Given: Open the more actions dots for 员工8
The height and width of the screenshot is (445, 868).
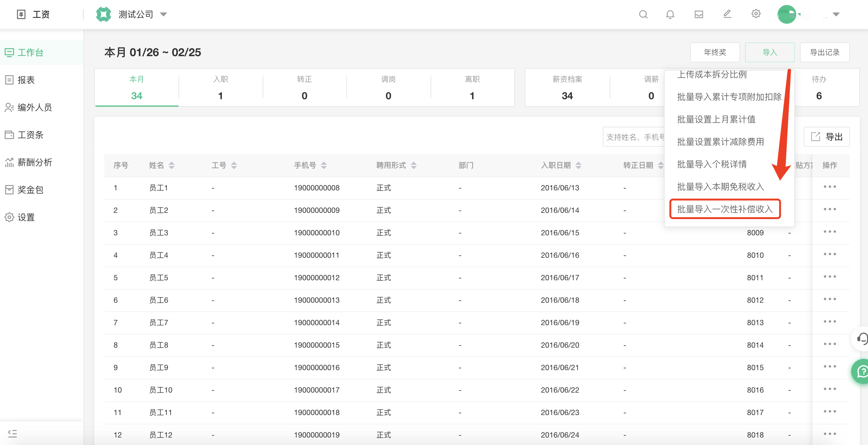Looking at the screenshot, I should 830,344.
